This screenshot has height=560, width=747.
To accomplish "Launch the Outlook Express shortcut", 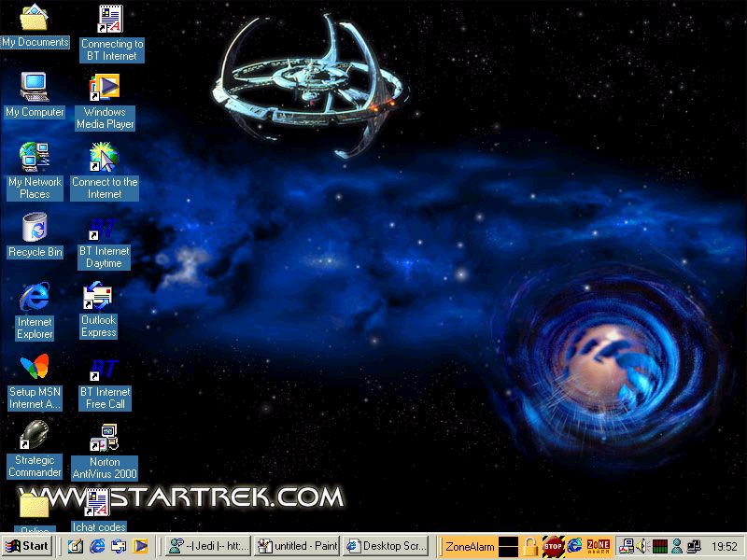I will click(98, 298).
